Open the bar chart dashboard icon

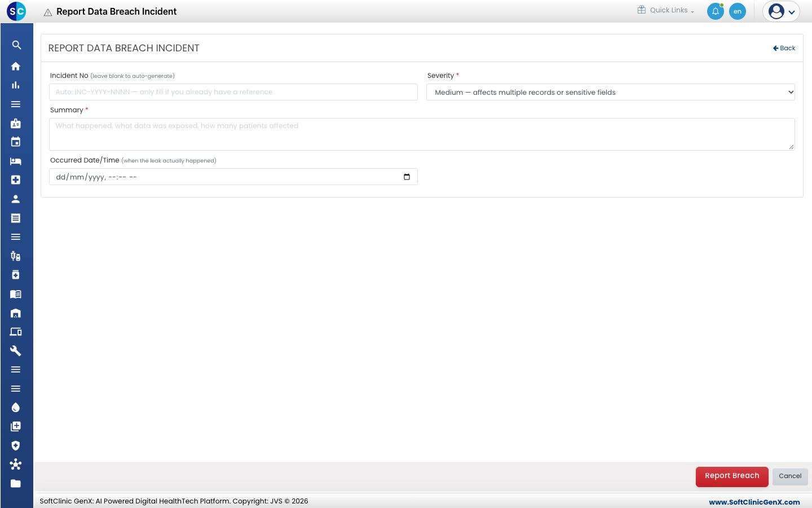click(16, 85)
